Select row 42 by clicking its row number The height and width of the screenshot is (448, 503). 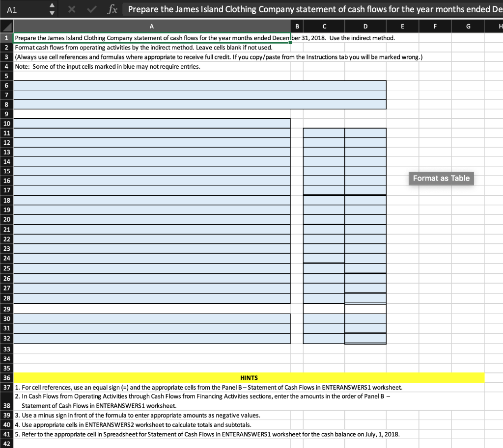pyautogui.click(x=5, y=443)
